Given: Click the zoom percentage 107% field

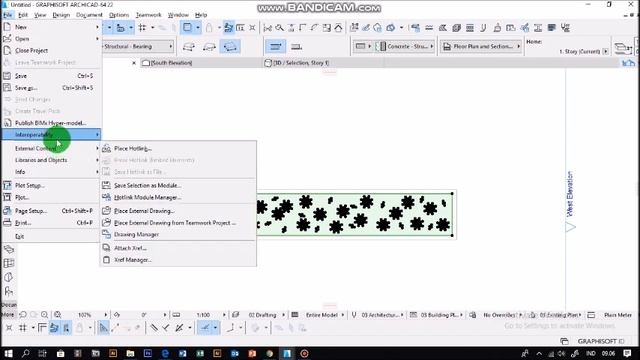Looking at the screenshot, I should click(x=84, y=315).
